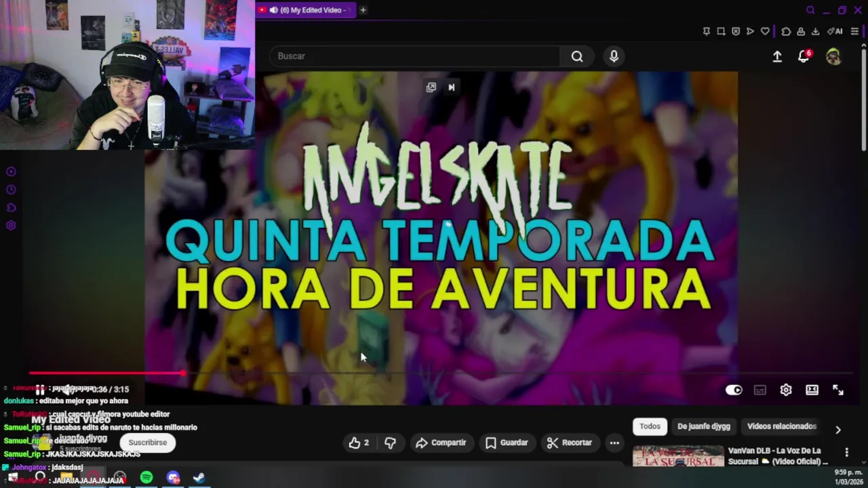Open the first purple sidebar icon
Viewport: 868px width, 488px height.
click(x=11, y=172)
